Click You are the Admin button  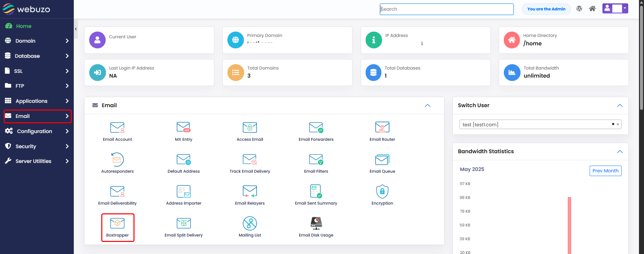[546, 9]
